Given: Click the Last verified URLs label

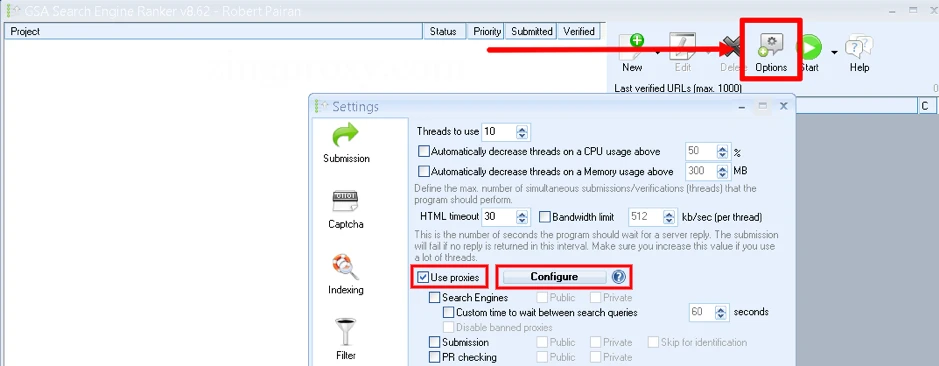Looking at the screenshot, I should point(678,88).
